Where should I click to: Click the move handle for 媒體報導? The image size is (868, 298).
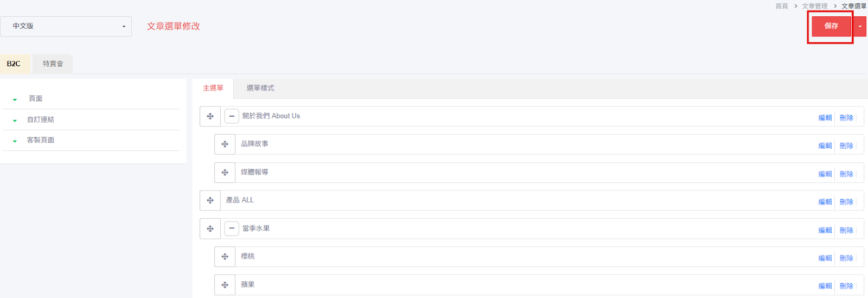click(x=225, y=173)
